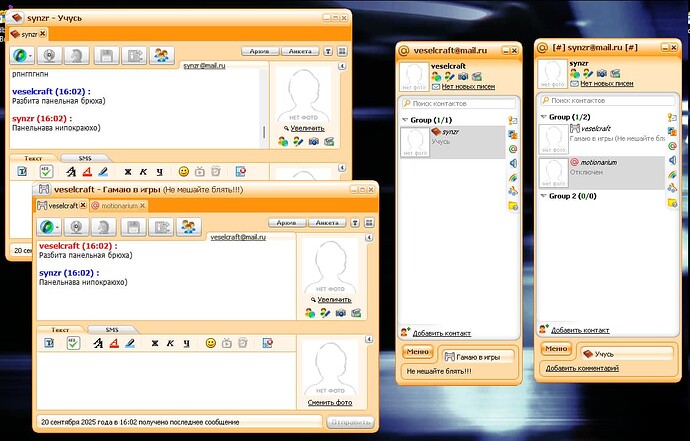Screen dimensions: 690x441
Task: Click the spell check icon in veselcraft chat
Action: pyautogui.click(x=73, y=343)
